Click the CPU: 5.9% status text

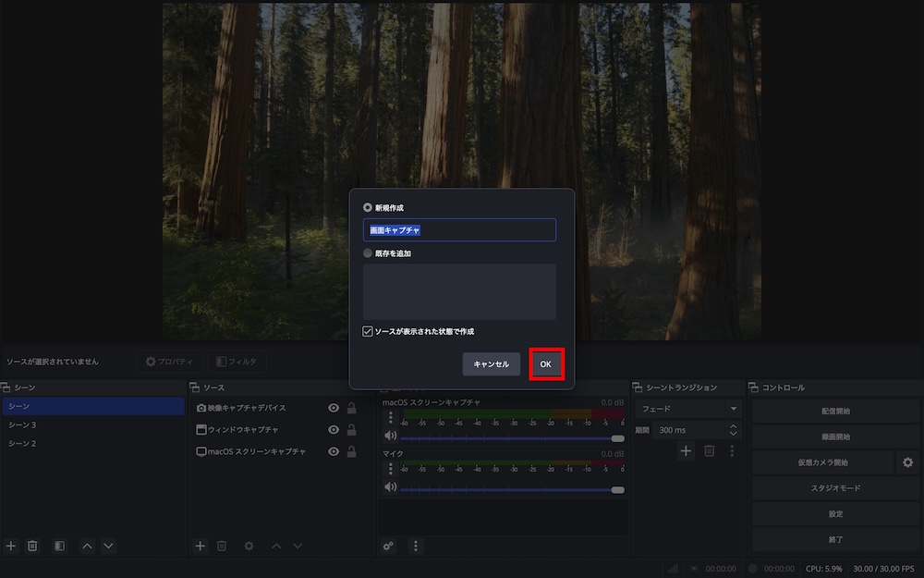coord(824,569)
